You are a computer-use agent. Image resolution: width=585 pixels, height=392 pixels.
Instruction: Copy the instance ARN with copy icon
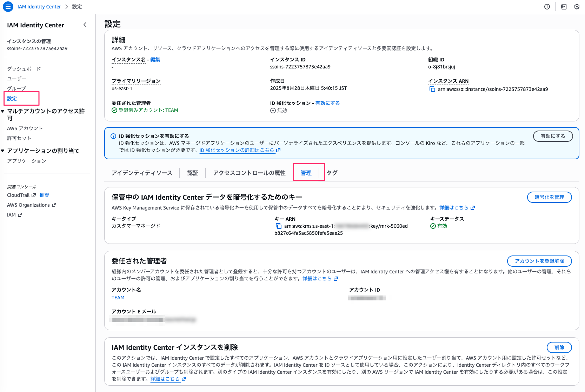432,89
